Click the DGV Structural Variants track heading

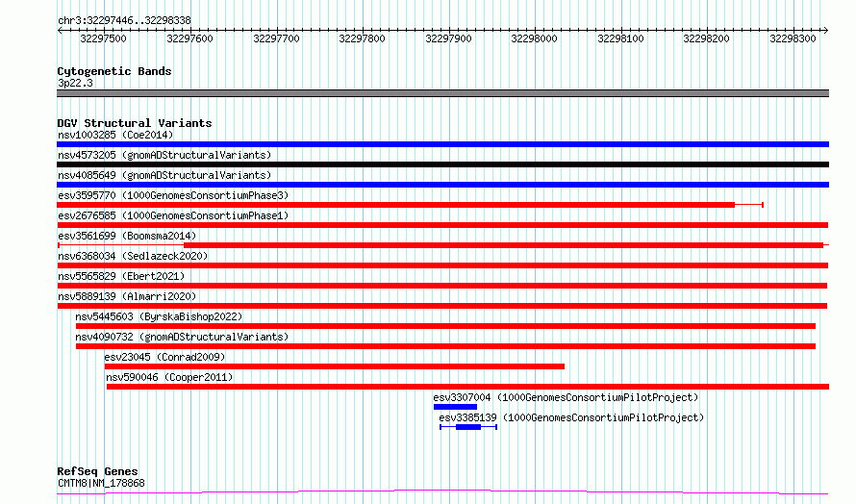135,123
